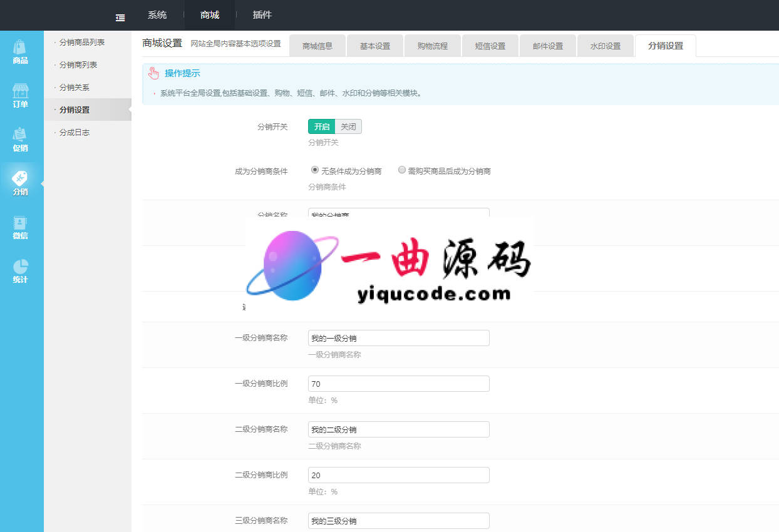
Task: Click the 商城设置 page title
Action: (x=162, y=43)
